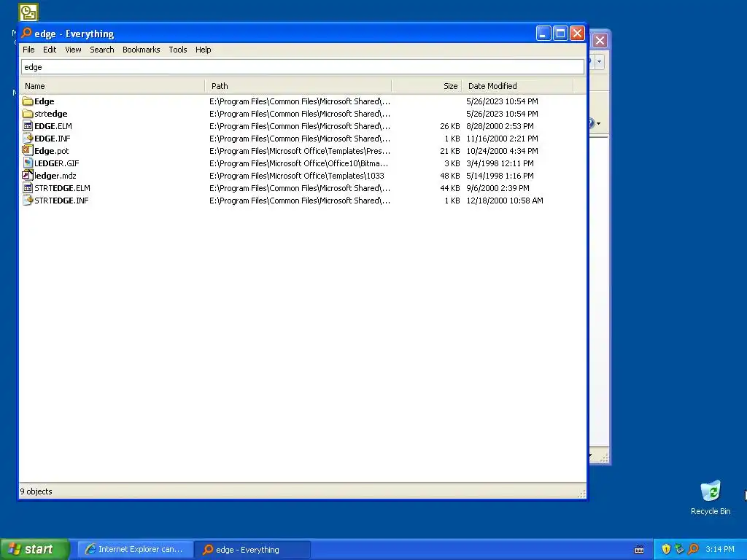Click the 'edge - Everything' taskbar button
The image size is (747, 560).
tap(252, 550)
